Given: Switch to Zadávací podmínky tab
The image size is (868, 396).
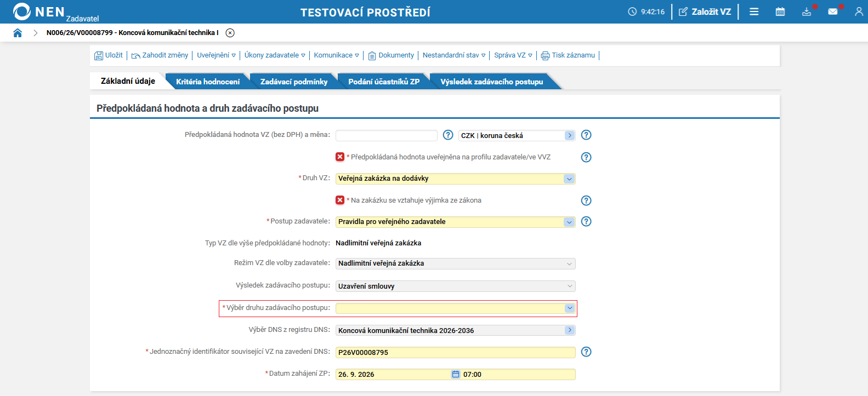Looking at the screenshot, I should tap(294, 82).
